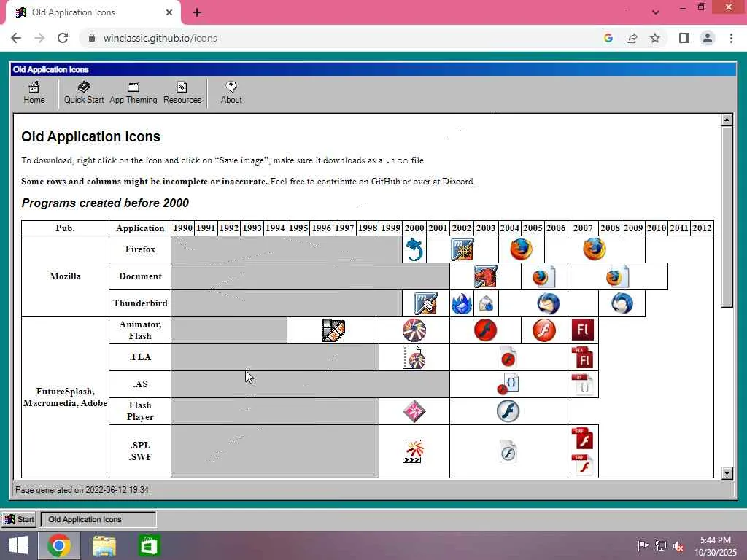This screenshot has height=560, width=747.
Task: Click the page scrollbar down arrow
Action: [727, 473]
